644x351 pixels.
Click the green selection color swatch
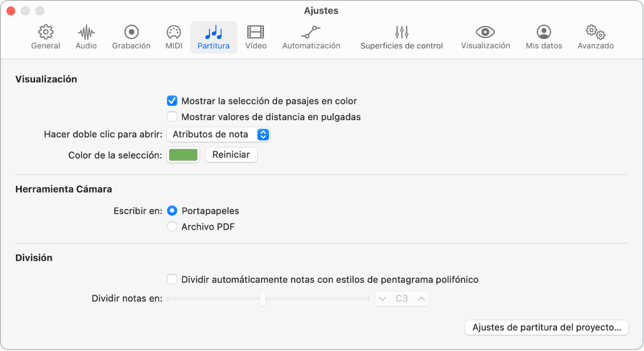point(183,155)
